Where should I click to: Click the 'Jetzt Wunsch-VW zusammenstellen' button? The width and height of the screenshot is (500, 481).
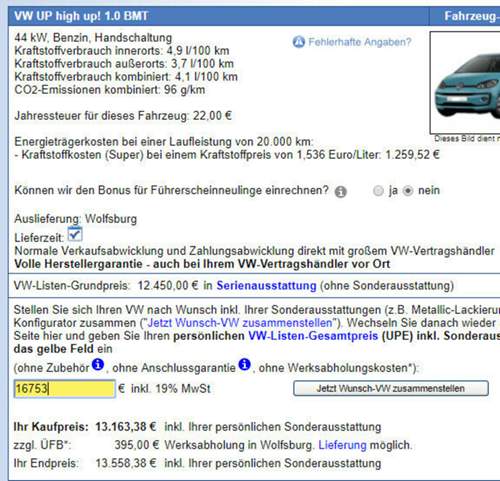(x=391, y=388)
